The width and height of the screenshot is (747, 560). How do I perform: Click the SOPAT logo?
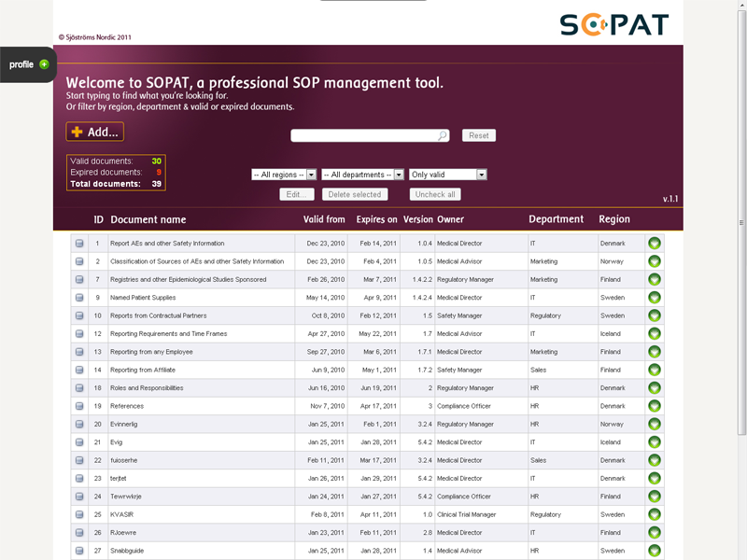click(613, 25)
